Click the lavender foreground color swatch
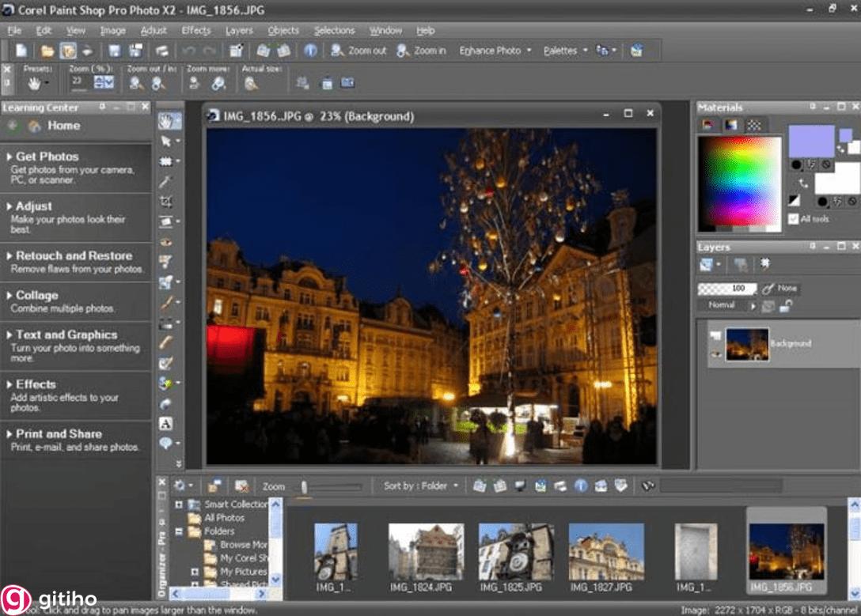The width and height of the screenshot is (861, 616). [x=810, y=142]
